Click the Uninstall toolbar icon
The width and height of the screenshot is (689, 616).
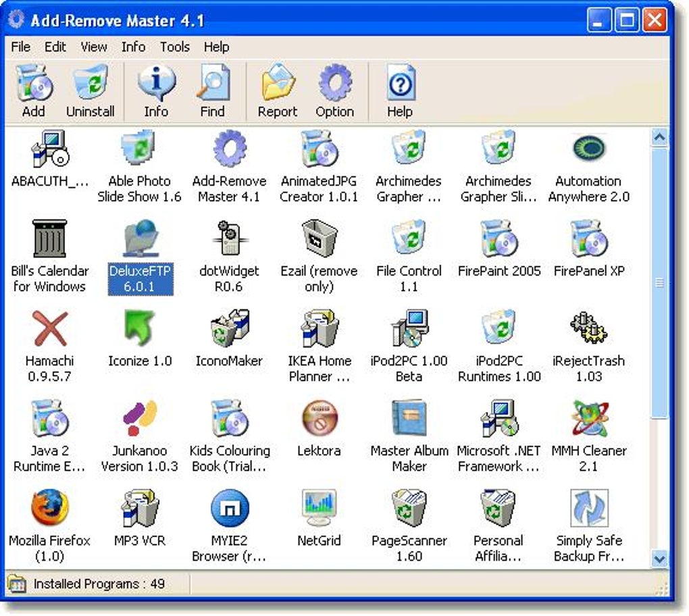coord(90,86)
